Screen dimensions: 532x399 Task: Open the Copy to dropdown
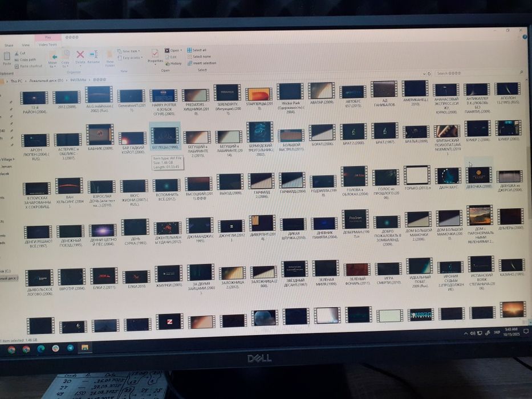click(x=66, y=59)
